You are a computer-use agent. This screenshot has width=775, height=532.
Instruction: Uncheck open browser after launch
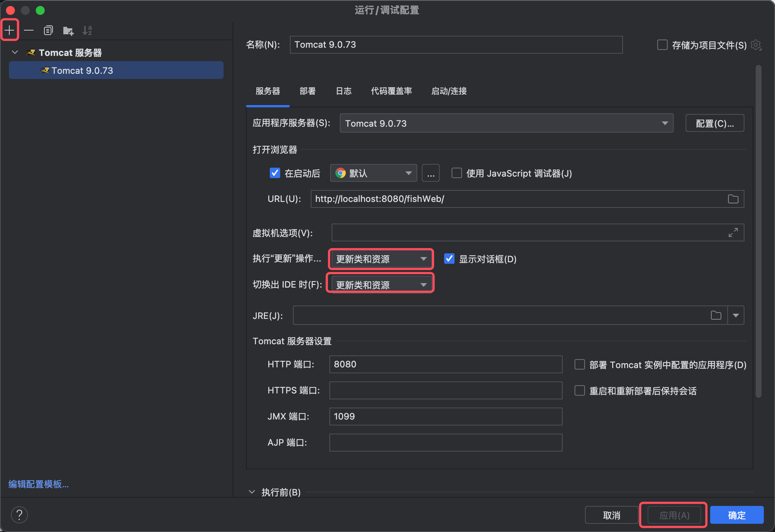tap(275, 173)
